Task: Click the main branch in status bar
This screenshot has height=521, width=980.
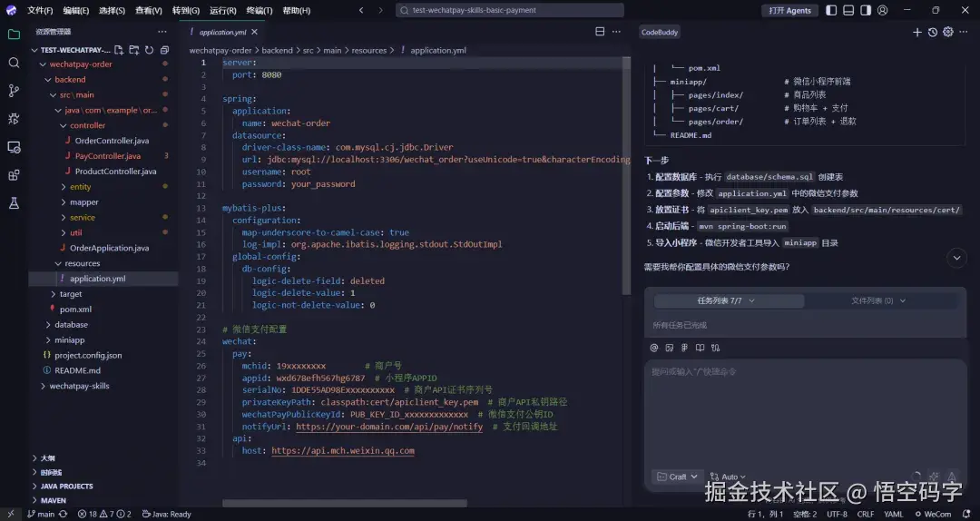Action: (x=41, y=514)
